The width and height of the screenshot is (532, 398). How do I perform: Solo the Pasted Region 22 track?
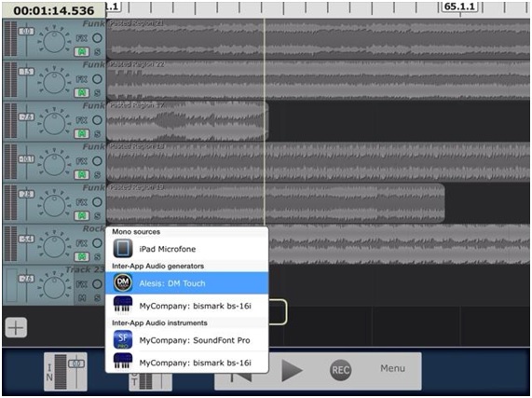coord(98,93)
